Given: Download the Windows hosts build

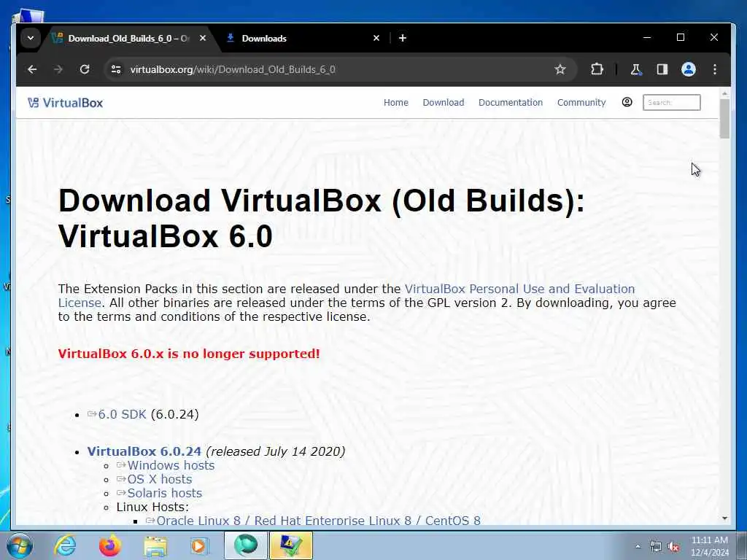Looking at the screenshot, I should (x=171, y=465).
